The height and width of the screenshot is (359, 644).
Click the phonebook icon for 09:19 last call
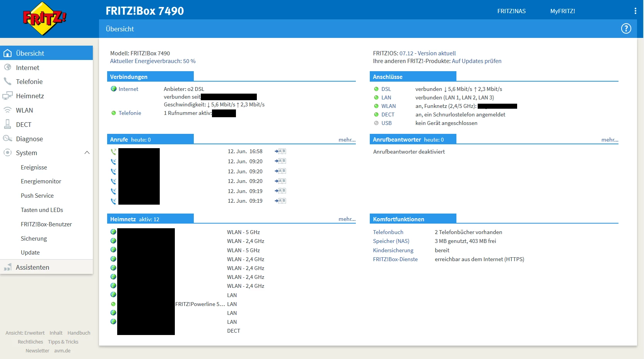pyautogui.click(x=280, y=201)
